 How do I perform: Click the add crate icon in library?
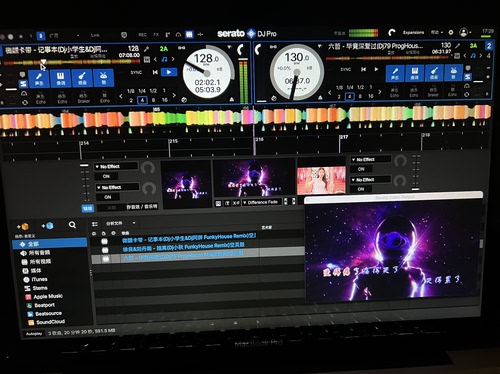pyautogui.click(x=23, y=227)
